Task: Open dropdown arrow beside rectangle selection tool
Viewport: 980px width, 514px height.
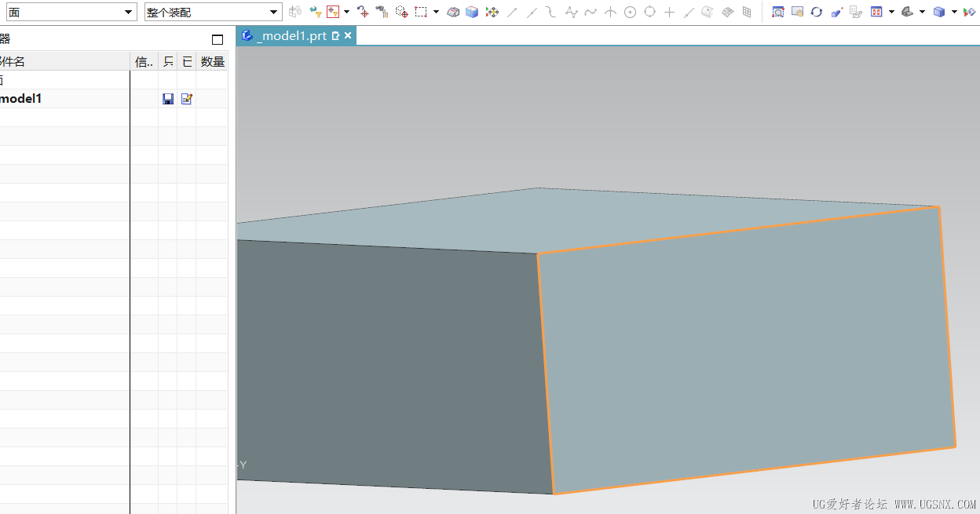Action: pyautogui.click(x=436, y=12)
